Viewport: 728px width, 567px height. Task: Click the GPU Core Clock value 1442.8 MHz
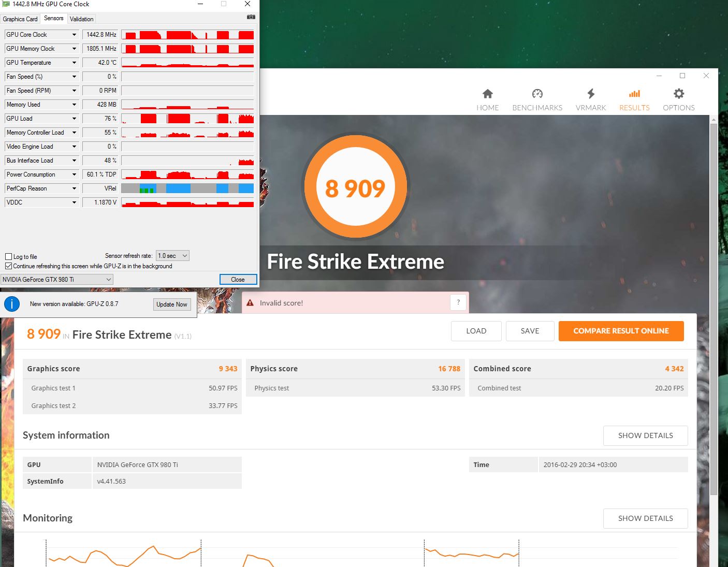100,35
